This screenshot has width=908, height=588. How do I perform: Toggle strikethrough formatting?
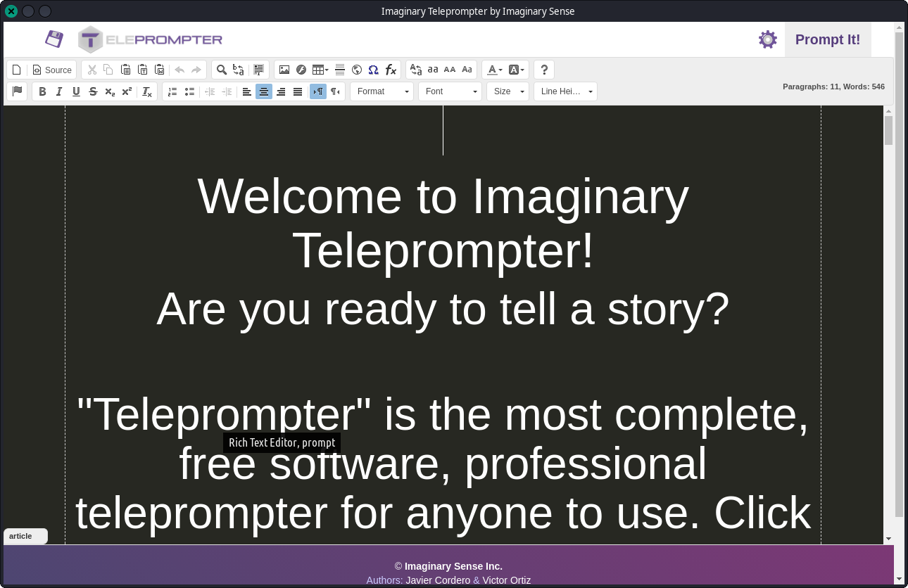pos(93,91)
